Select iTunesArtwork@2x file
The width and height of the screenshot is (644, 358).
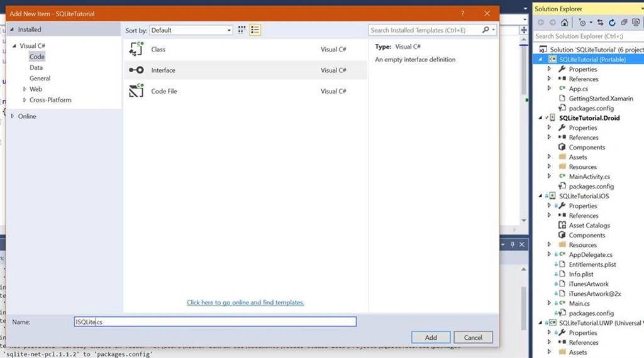pyautogui.click(x=595, y=293)
